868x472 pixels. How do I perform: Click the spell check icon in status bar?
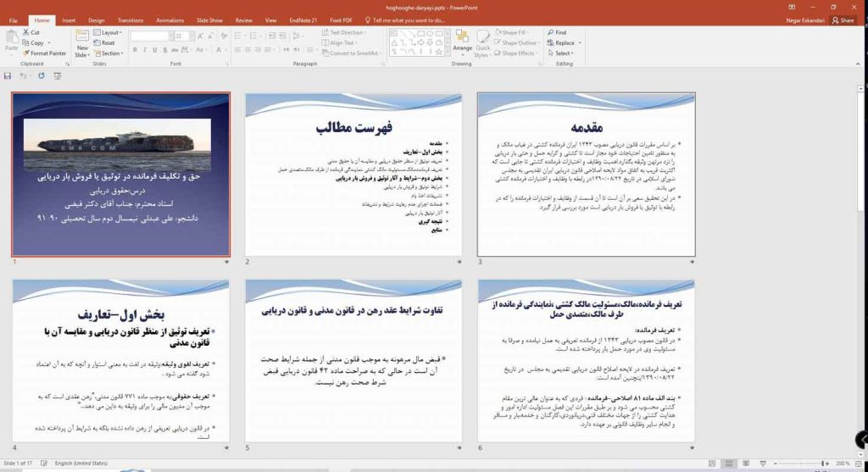coord(44,464)
